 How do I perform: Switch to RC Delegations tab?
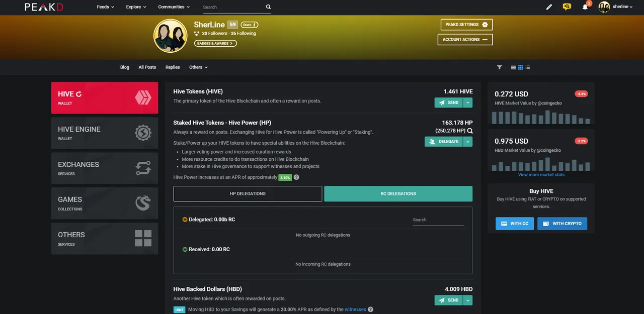tap(398, 193)
